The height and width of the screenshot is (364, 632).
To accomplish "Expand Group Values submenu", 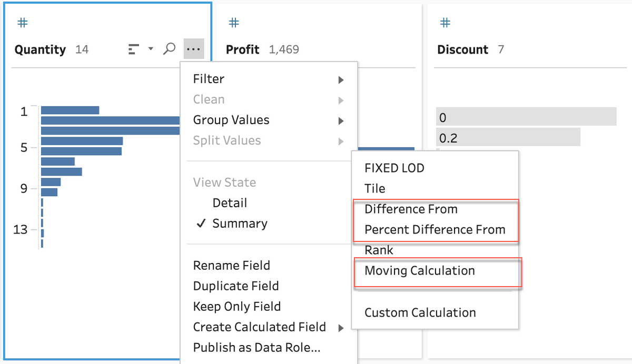I will 269,120.
